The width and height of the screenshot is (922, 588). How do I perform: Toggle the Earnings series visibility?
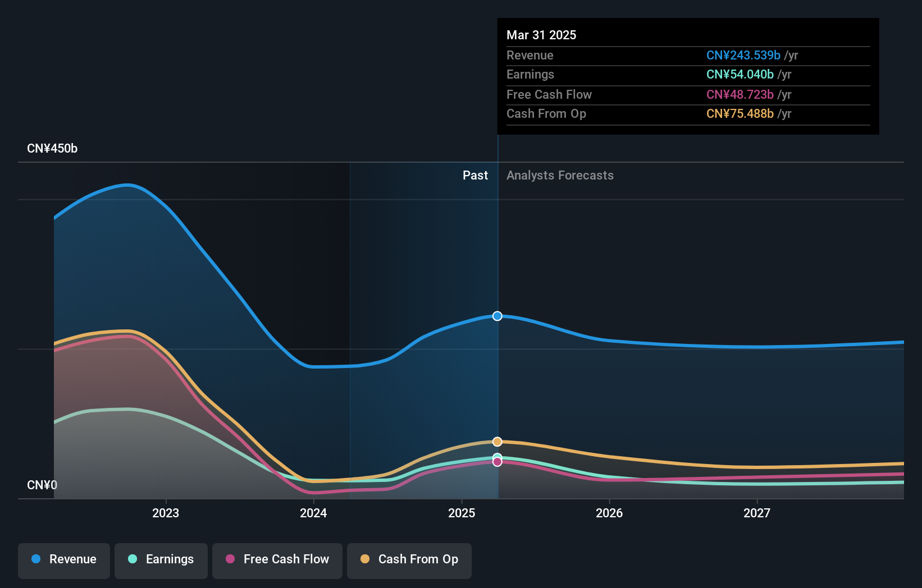point(161,560)
